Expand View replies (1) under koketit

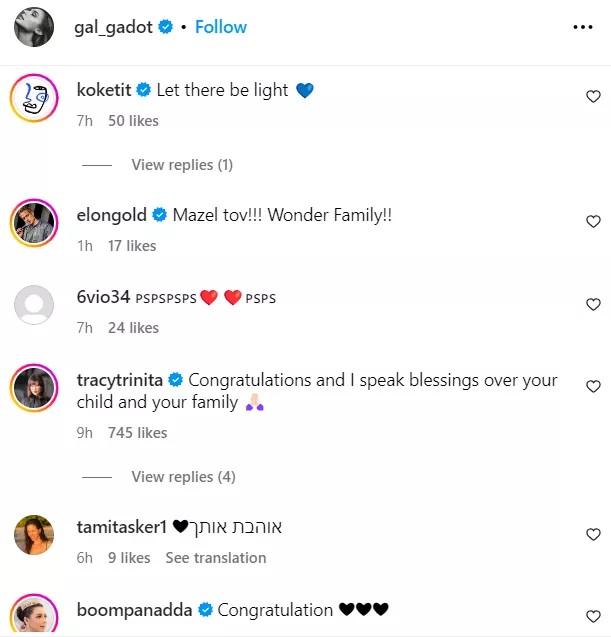tap(181, 165)
